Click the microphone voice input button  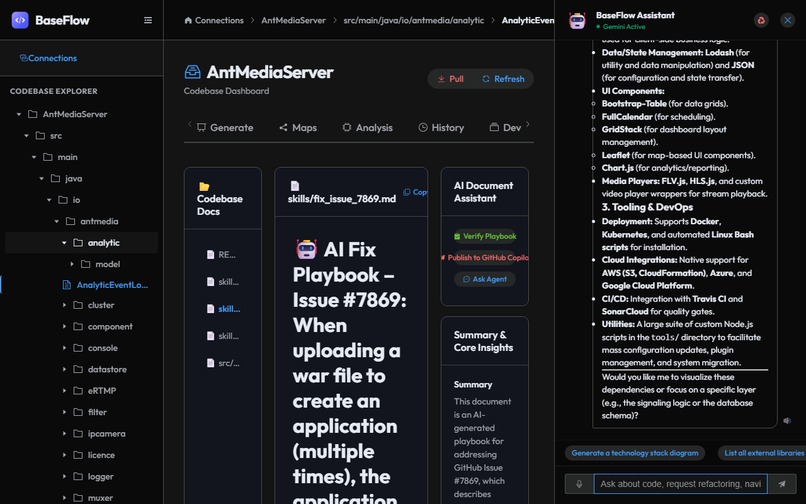click(579, 484)
